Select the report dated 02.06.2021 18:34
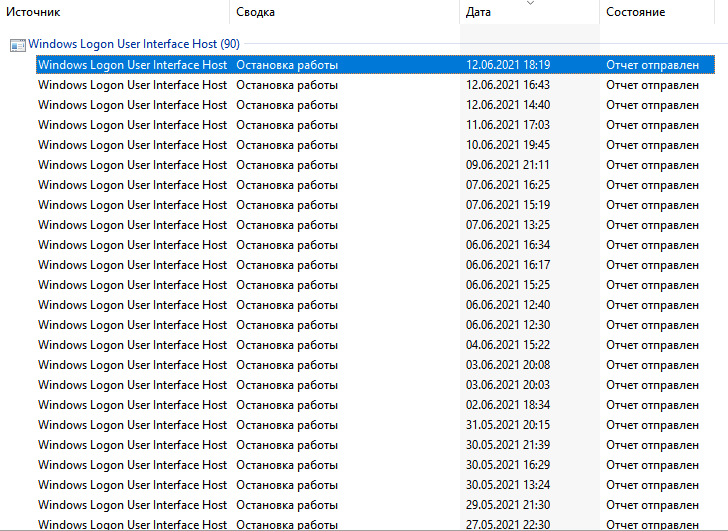The width and height of the screenshot is (728, 531). 375,404
